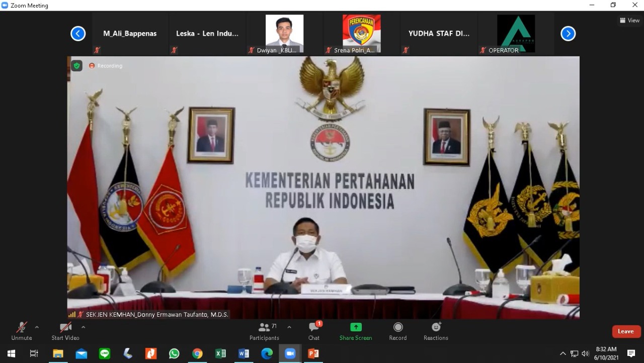
Task: Click the Recording indicator
Action: click(106, 66)
